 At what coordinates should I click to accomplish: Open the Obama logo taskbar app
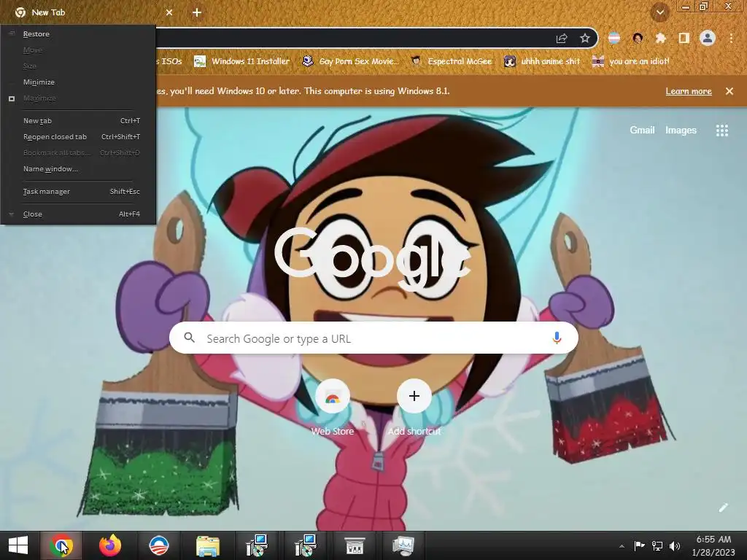click(158, 545)
